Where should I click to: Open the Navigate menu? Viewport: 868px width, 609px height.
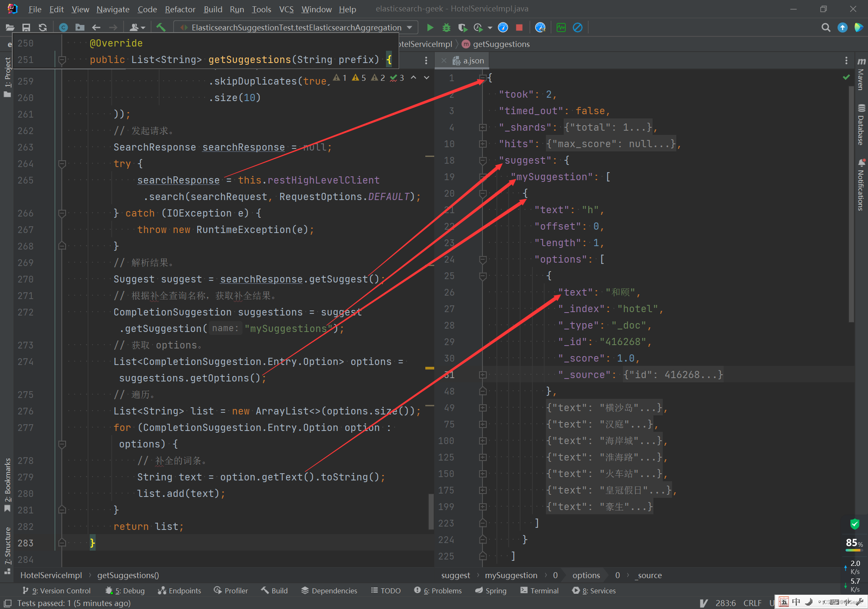[x=113, y=9]
